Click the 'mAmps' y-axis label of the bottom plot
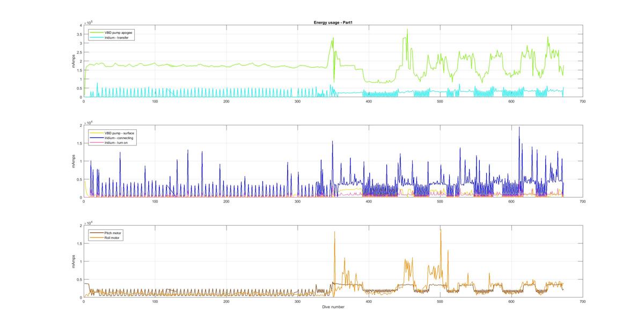Image resolution: width=644 pixels, height=334 pixels. (x=74, y=261)
